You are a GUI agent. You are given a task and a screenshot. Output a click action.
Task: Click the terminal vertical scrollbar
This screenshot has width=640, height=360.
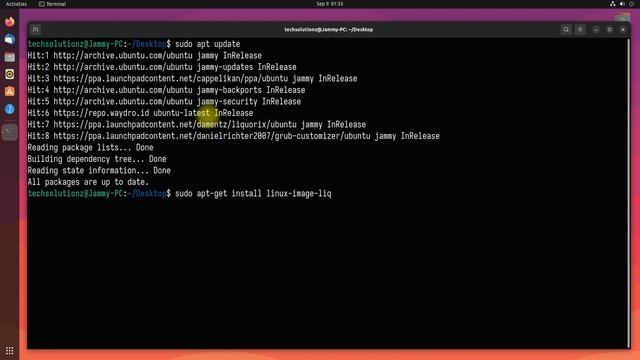click(629, 193)
